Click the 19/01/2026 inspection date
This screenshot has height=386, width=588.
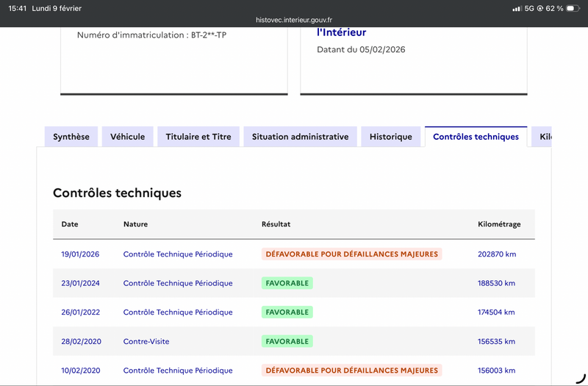click(x=80, y=254)
